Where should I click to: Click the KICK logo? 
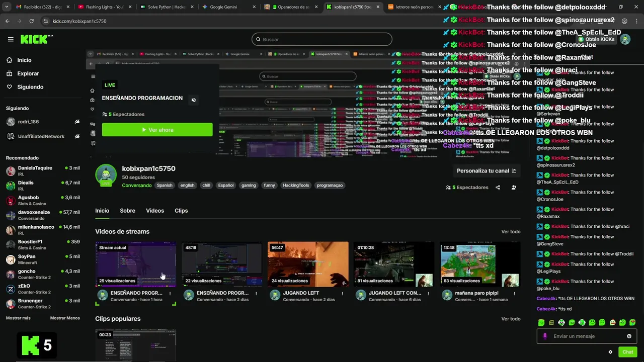(36, 39)
